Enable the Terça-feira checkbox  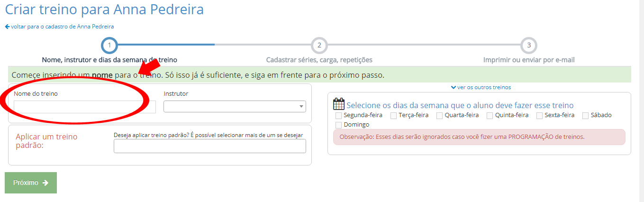pyautogui.click(x=393, y=115)
